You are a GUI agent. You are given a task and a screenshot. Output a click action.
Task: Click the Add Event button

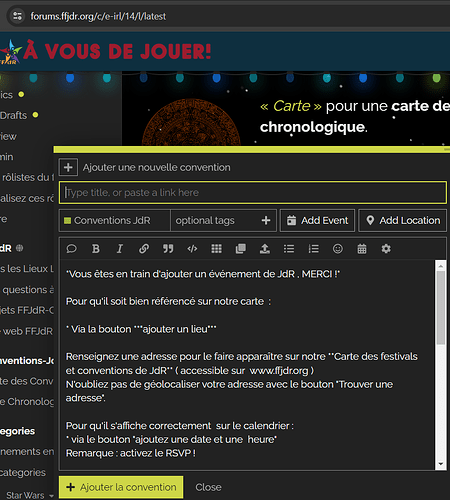pos(317,220)
